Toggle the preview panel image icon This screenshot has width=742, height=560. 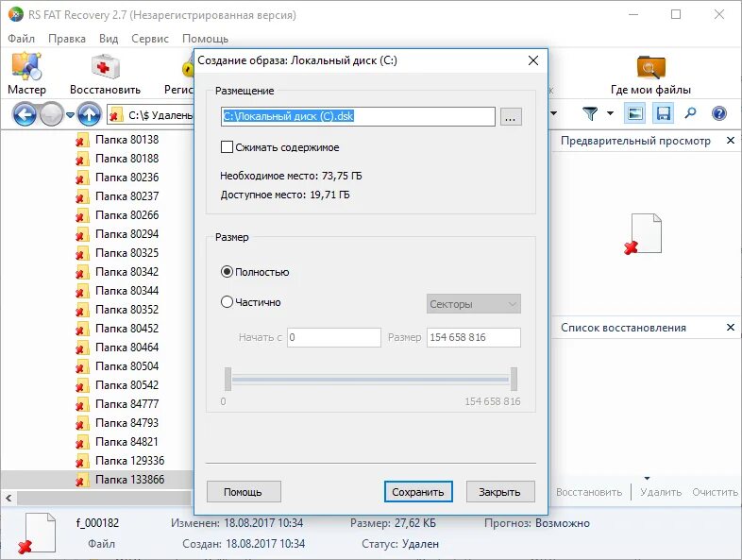tap(634, 113)
